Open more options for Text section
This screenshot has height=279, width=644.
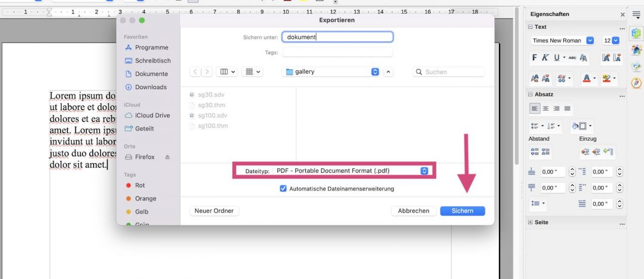(622, 28)
